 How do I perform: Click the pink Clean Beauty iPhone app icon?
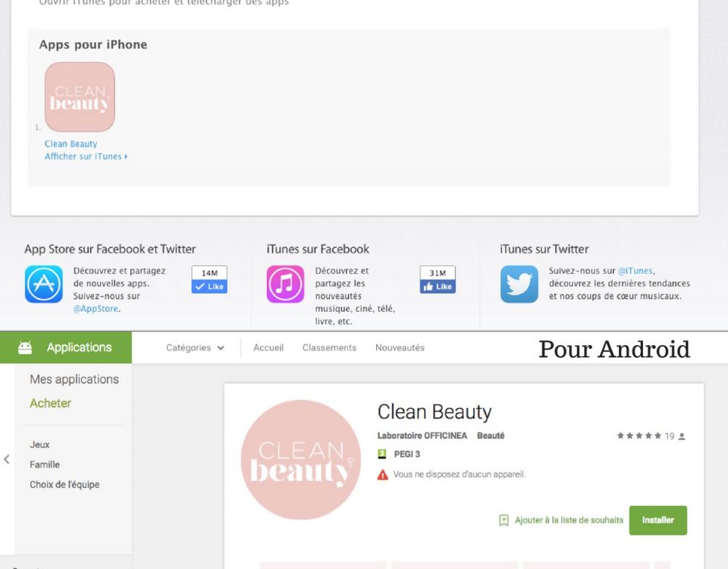point(80,97)
